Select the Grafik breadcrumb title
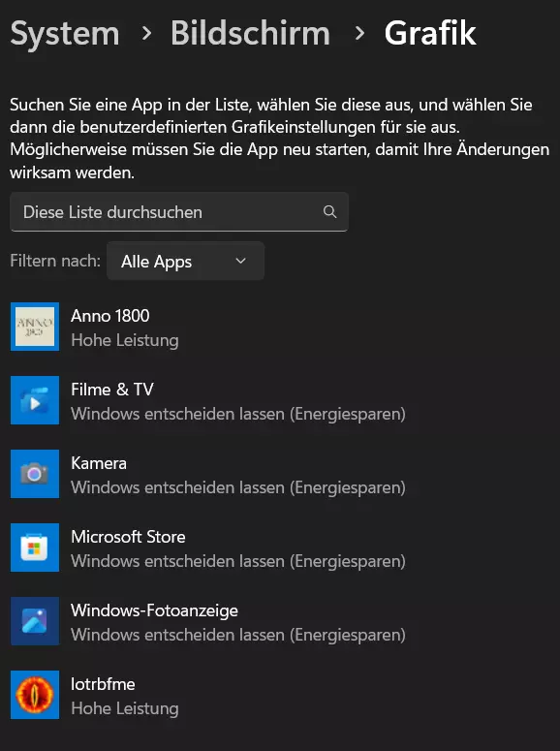This screenshot has width=560, height=751. [x=430, y=34]
